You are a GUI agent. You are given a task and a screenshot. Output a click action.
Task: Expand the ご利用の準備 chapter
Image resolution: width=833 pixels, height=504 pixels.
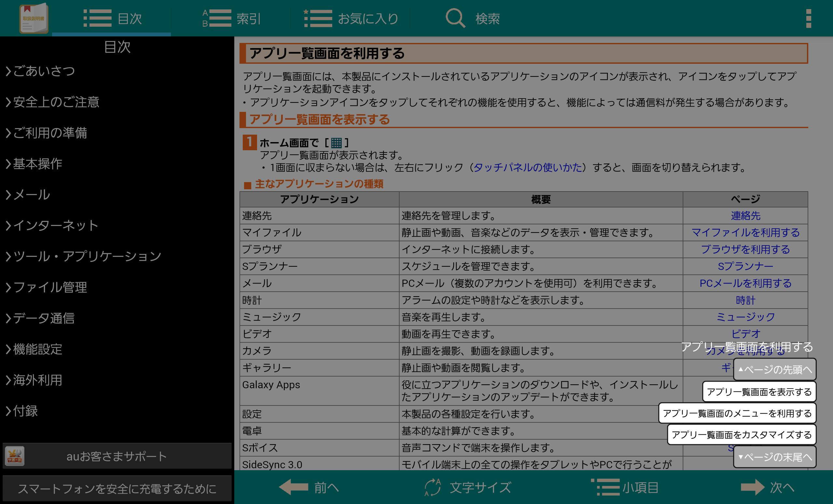(117, 133)
